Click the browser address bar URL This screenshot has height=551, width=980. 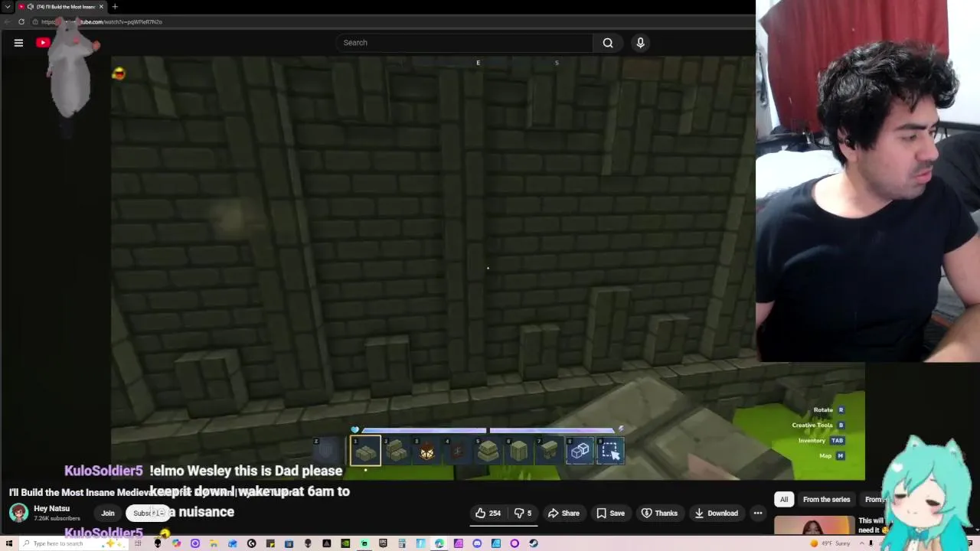click(101, 21)
